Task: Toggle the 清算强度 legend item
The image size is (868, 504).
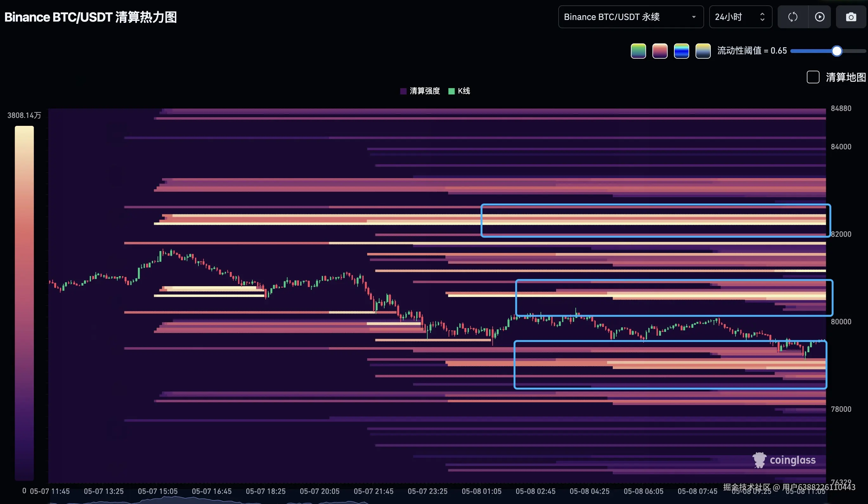Action: [420, 91]
